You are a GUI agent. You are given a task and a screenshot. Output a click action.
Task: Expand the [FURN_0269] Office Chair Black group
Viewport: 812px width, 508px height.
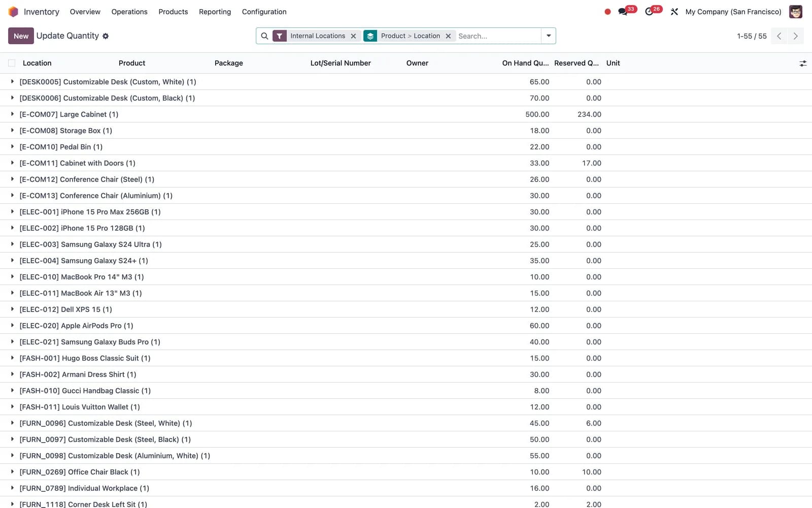pos(12,472)
